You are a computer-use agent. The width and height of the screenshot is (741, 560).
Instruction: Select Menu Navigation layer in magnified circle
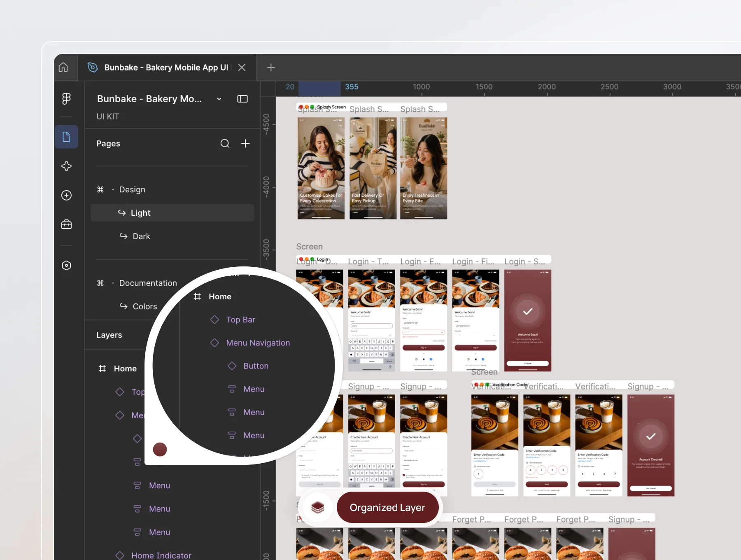(258, 343)
